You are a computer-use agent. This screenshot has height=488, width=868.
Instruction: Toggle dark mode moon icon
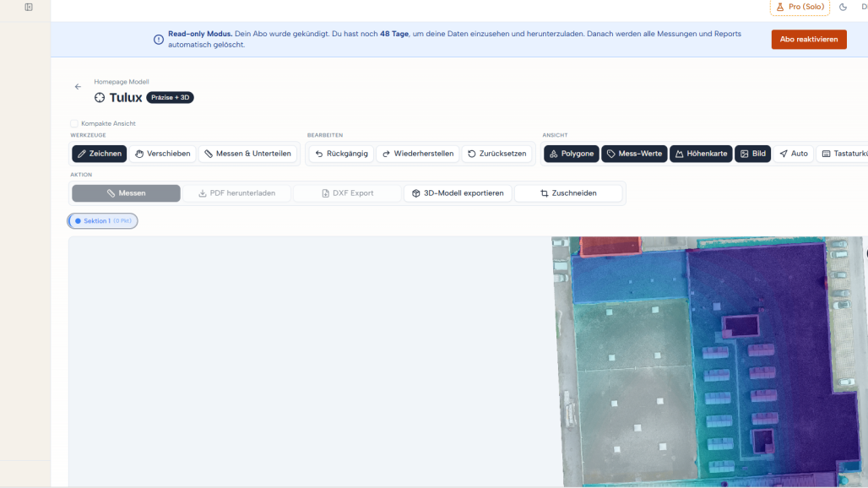[x=843, y=8]
